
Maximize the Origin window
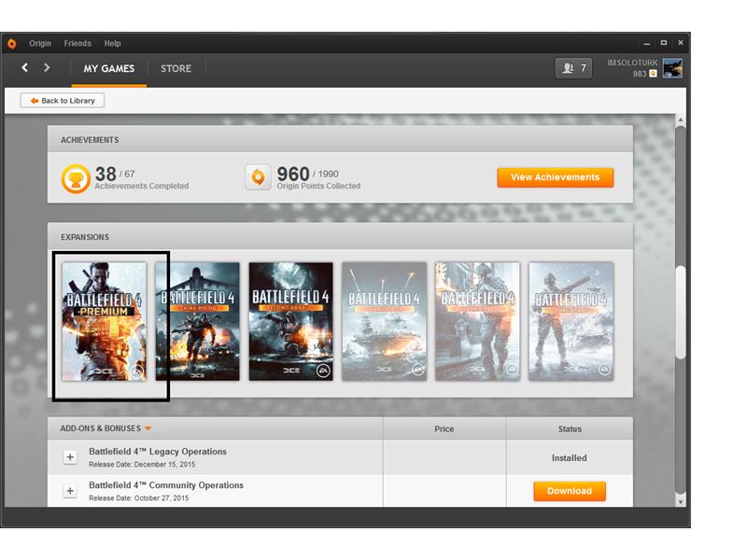coord(664,43)
